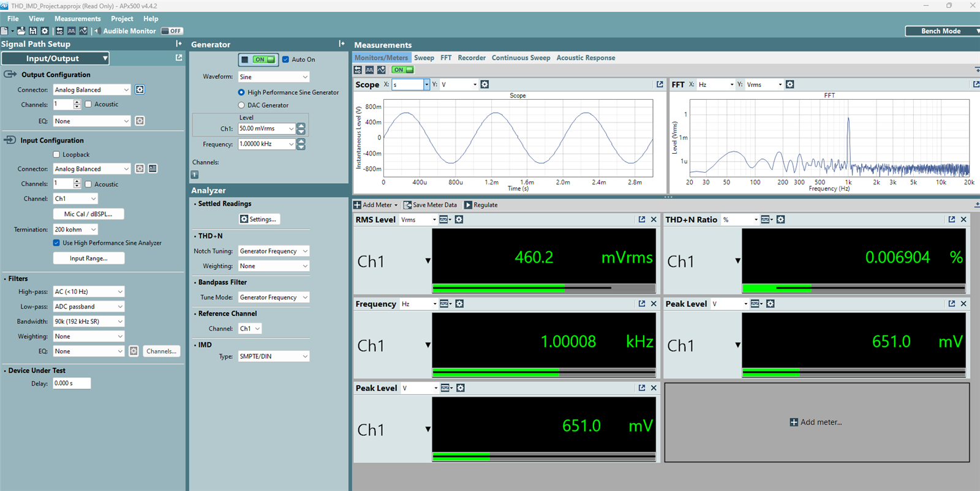Viewport: 980px width, 491px height.
Task: Open the Termination 200 kohm dropdown
Action: tap(75, 230)
